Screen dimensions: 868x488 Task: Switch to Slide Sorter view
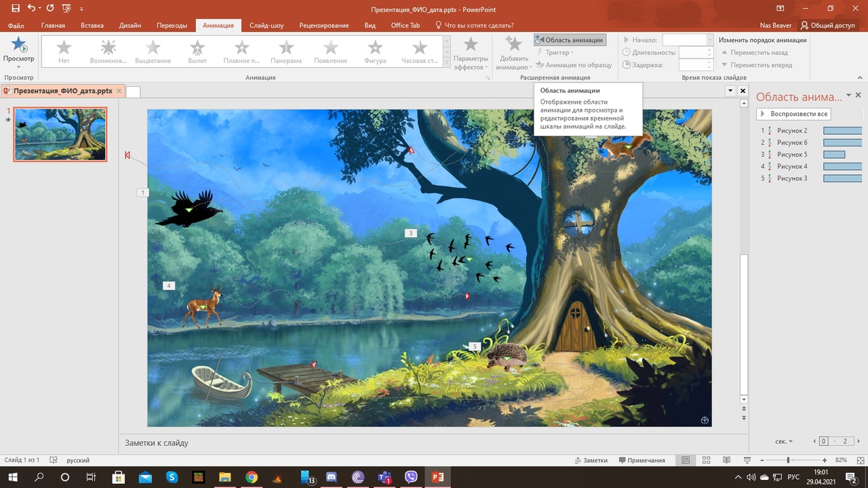coord(706,460)
